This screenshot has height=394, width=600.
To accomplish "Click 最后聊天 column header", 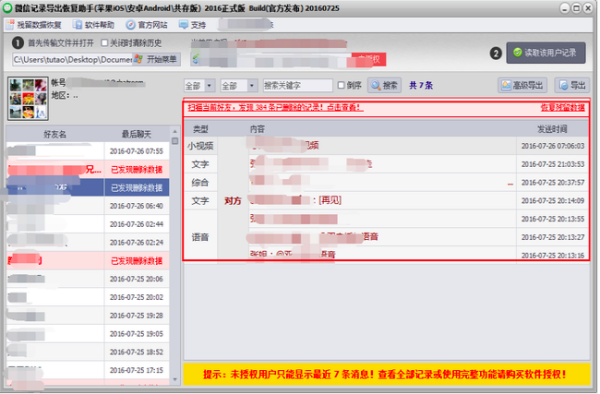I will (x=137, y=134).
